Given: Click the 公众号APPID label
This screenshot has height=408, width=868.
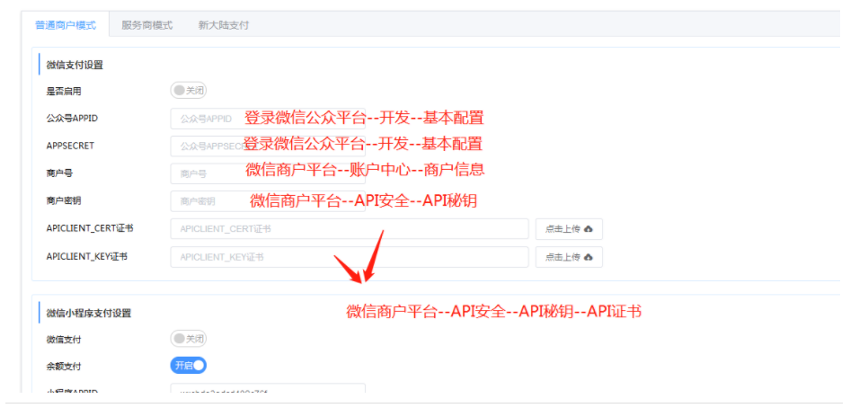Looking at the screenshot, I should click(72, 118).
